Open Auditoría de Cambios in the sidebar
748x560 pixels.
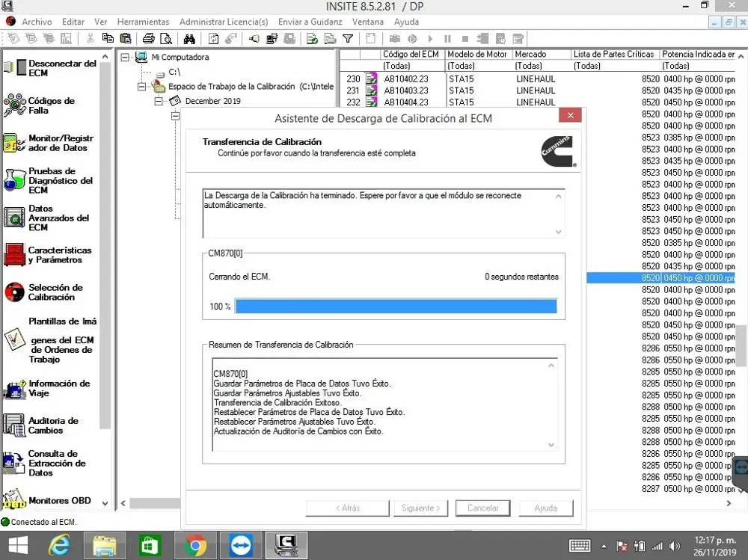click(x=41, y=425)
